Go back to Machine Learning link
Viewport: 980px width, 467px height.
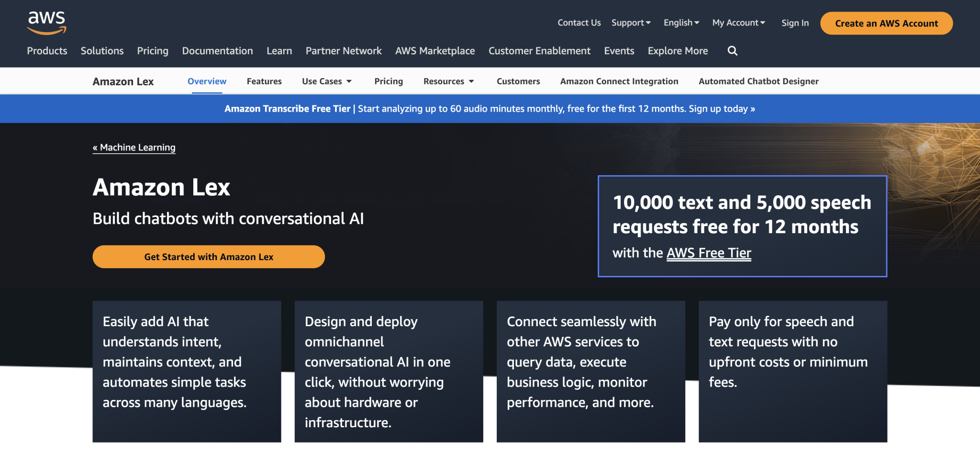[x=134, y=148]
